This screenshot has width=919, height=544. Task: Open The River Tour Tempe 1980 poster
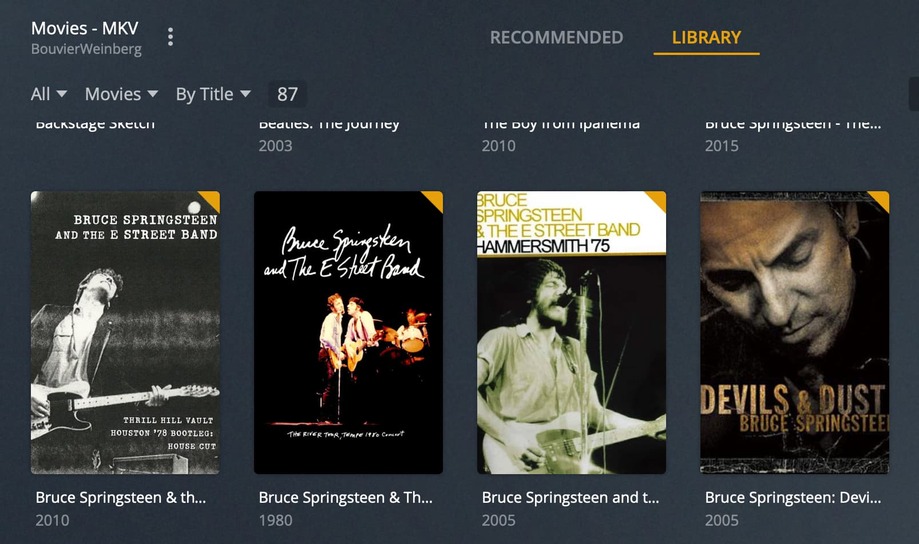point(349,332)
